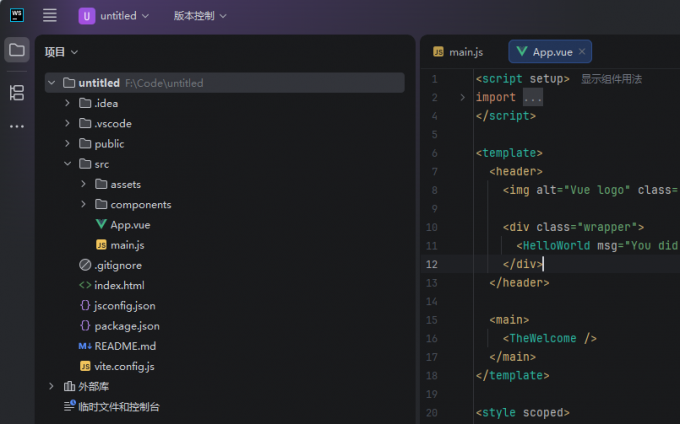Switch to the main.js editor tab
The width and height of the screenshot is (680, 424).
[458, 52]
